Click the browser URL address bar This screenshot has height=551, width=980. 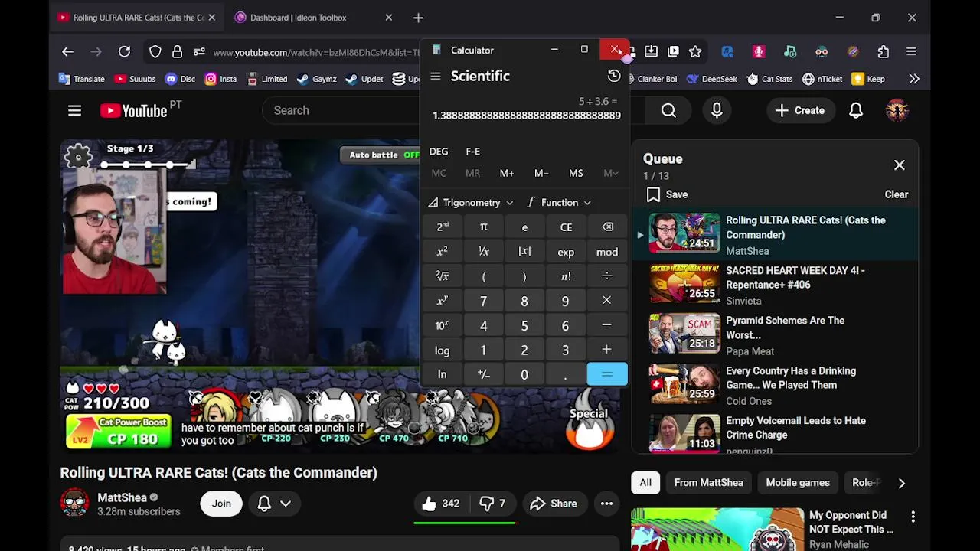(315, 52)
